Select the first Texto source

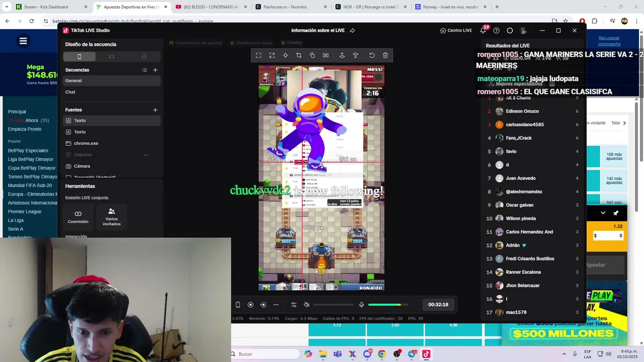tap(112, 121)
